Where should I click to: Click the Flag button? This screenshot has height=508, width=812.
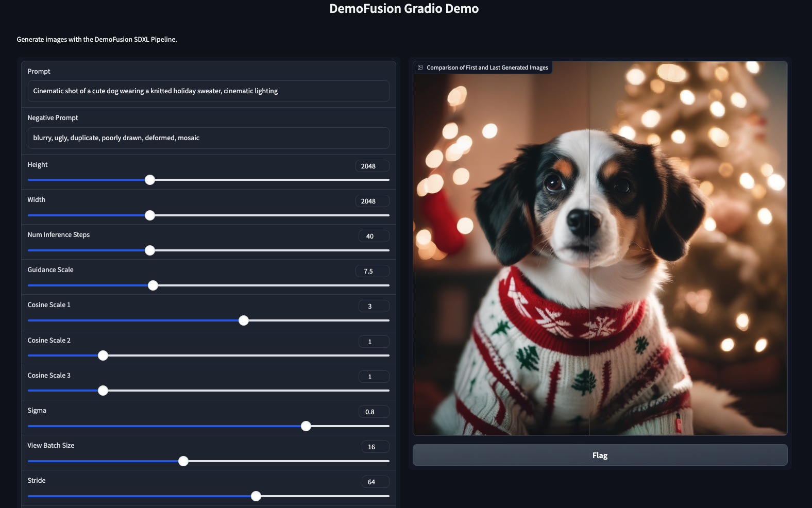point(600,455)
